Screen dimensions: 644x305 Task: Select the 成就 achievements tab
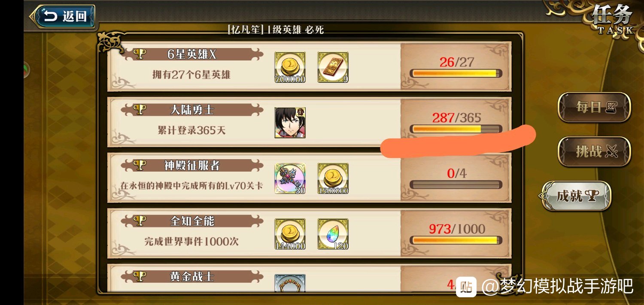[x=575, y=196]
